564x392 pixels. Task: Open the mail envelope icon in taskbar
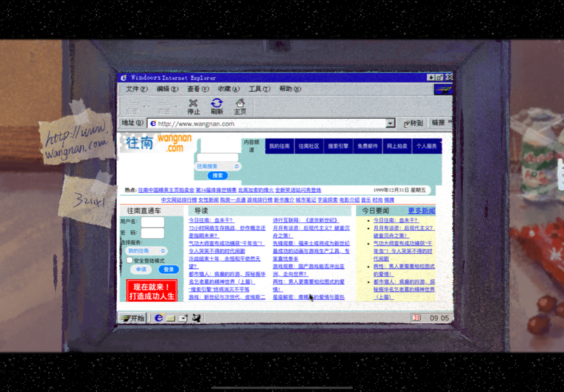pyautogui.click(x=171, y=318)
